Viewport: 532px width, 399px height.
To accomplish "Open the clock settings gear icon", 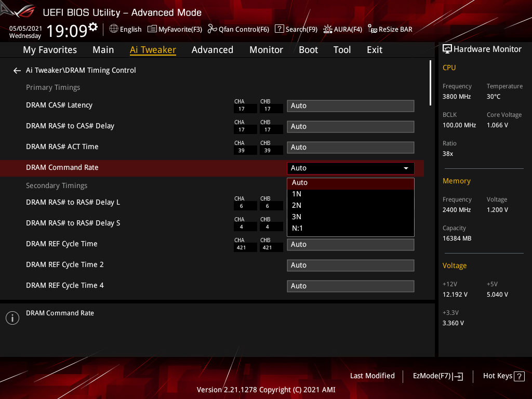I will click(92, 27).
